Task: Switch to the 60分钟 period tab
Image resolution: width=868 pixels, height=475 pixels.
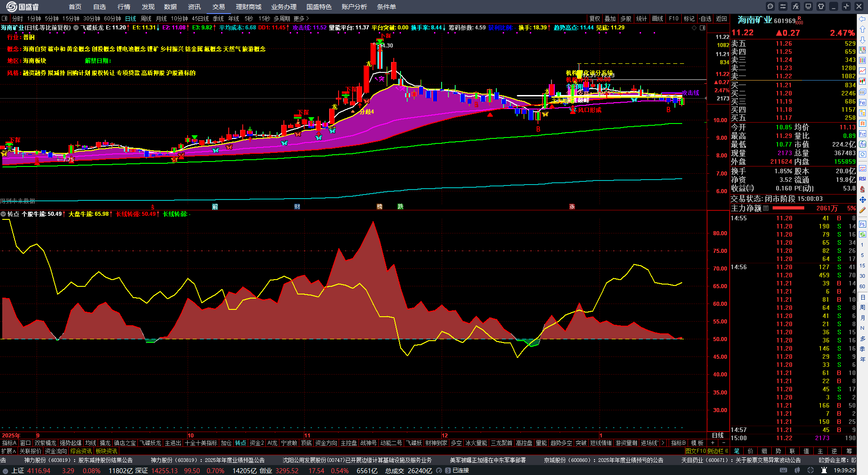Action: [113, 19]
